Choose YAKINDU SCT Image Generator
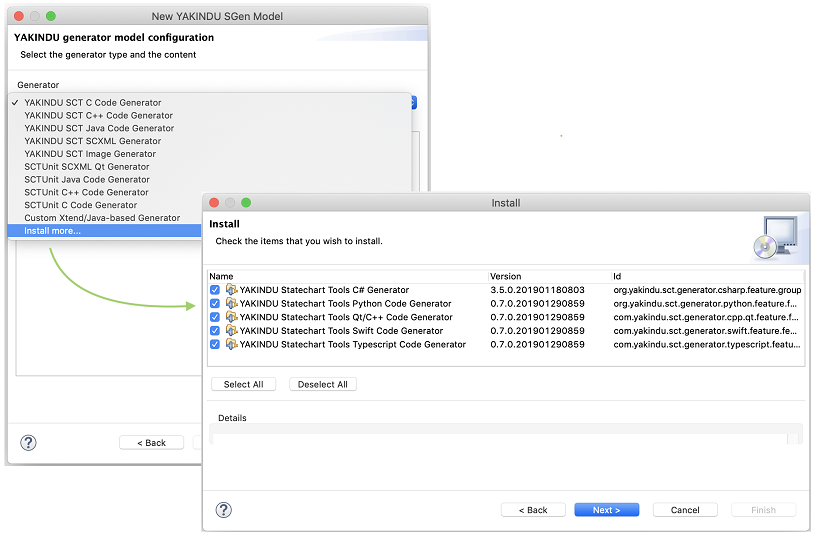Screen dimensions: 817x536 [x=209, y=154]
